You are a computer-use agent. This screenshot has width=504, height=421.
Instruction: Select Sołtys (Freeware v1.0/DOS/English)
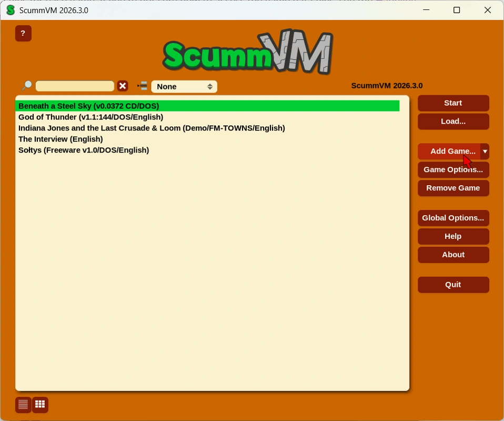207,150
